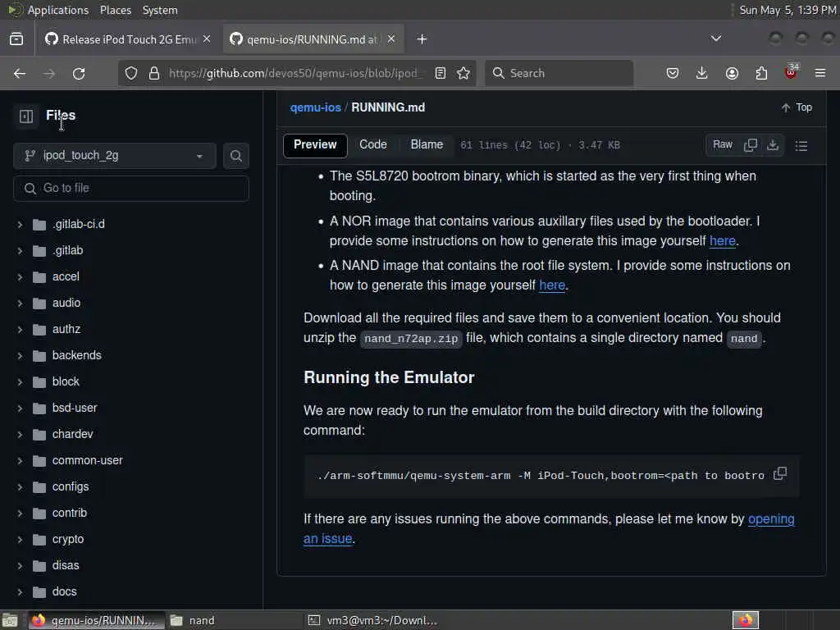Open Firefox View icon
Screen dimensions: 840x630
pyautogui.click(x=16, y=39)
